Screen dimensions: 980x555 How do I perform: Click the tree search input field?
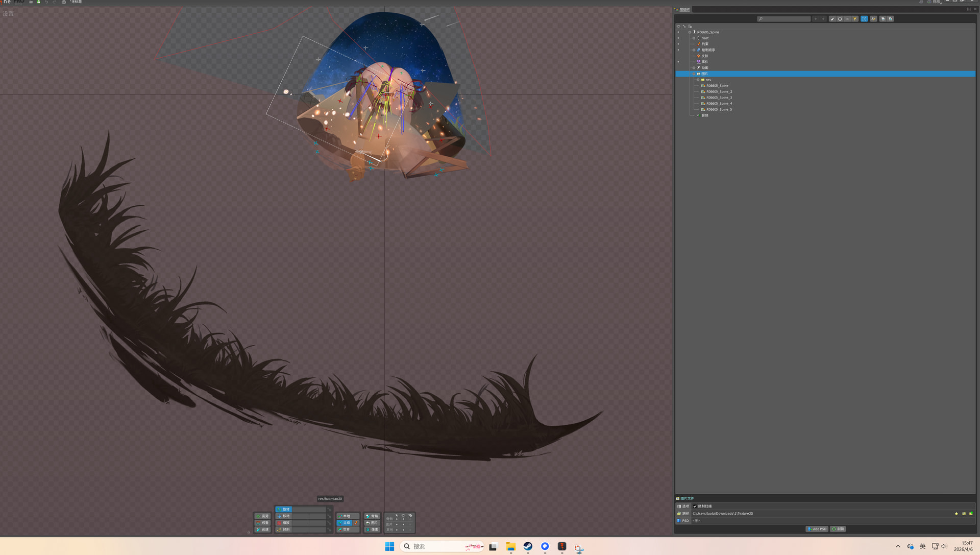point(786,19)
